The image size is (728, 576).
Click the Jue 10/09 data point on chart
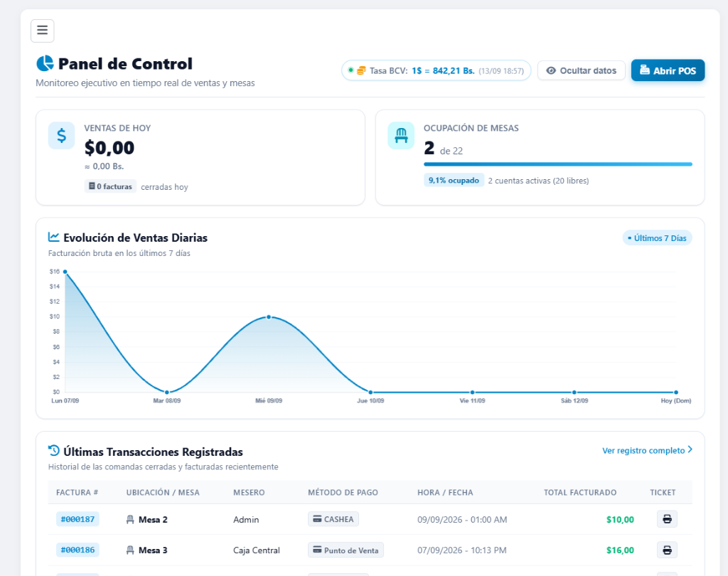tap(370, 393)
